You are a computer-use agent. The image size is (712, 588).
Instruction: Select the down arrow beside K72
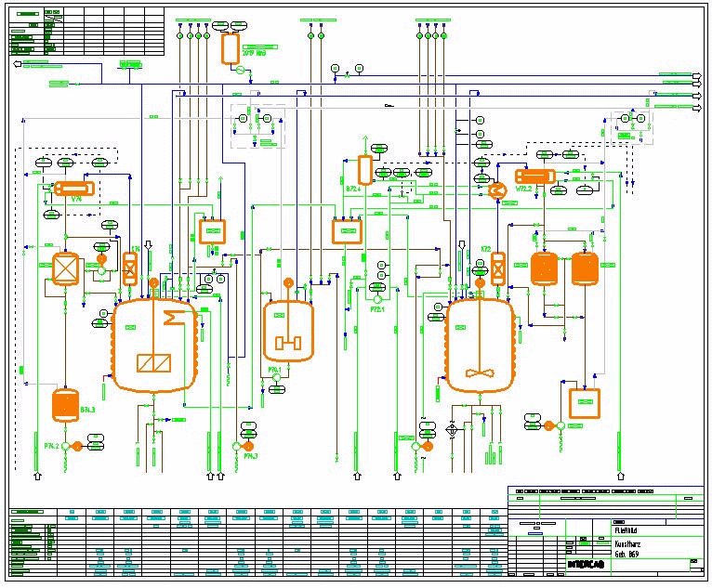462,245
